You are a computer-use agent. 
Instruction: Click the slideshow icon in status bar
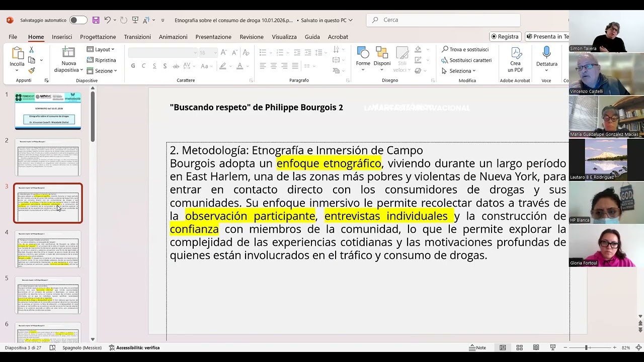click(x=552, y=347)
